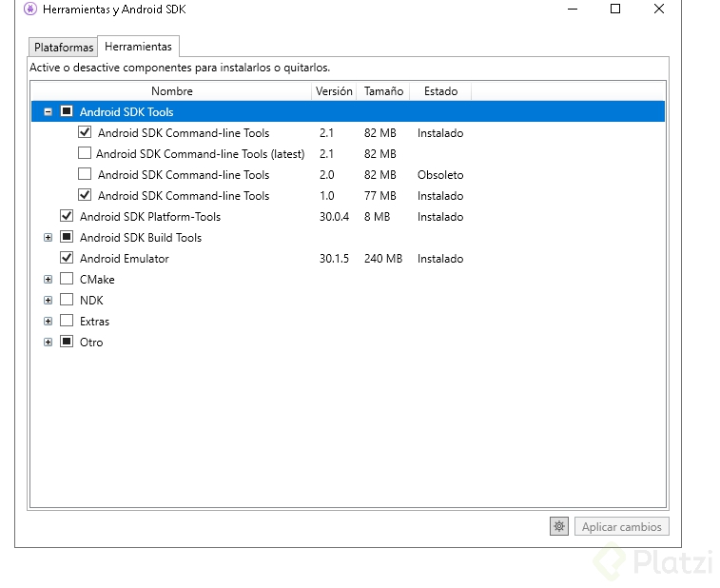Check the obsolete Command-line Tools 2.0 box

coord(85,174)
